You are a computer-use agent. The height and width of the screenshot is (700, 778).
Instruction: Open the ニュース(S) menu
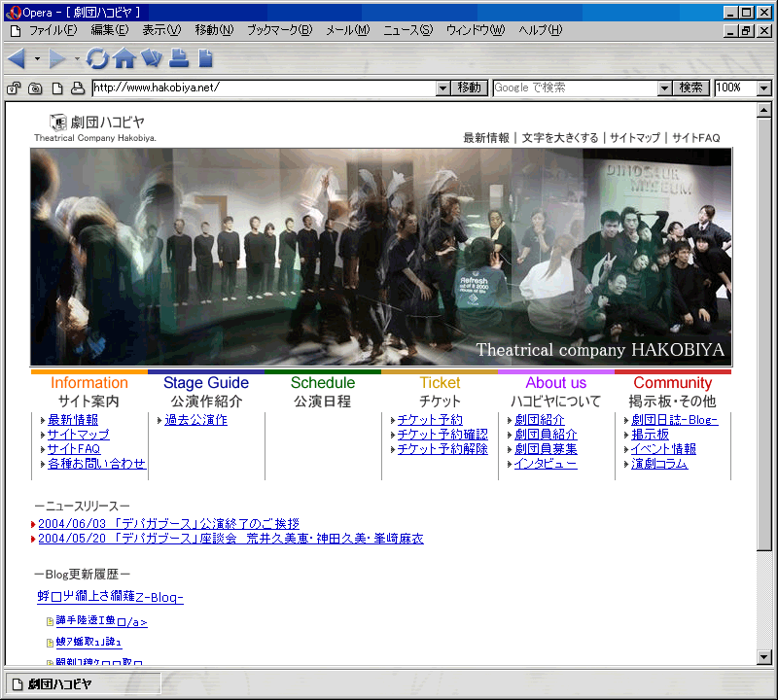click(407, 31)
